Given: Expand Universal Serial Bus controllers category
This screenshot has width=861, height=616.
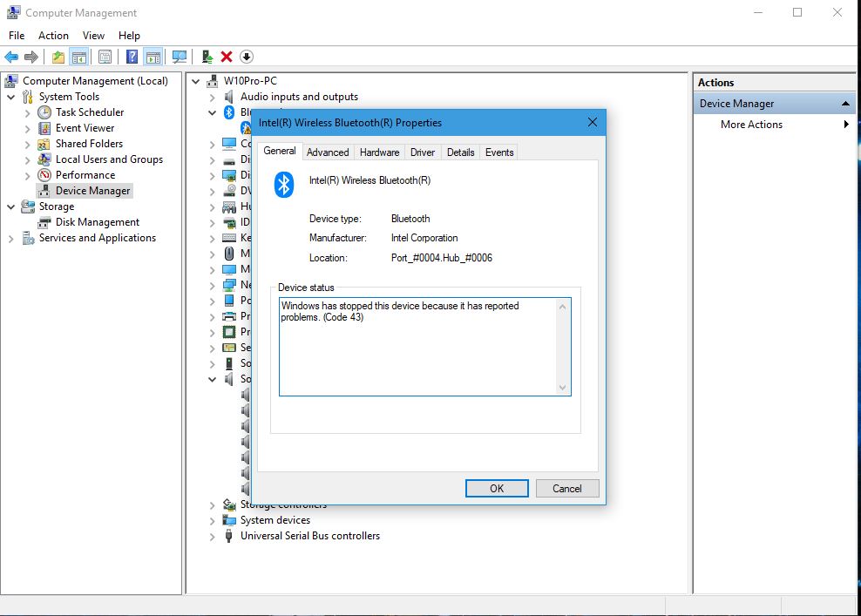Looking at the screenshot, I should click(212, 537).
